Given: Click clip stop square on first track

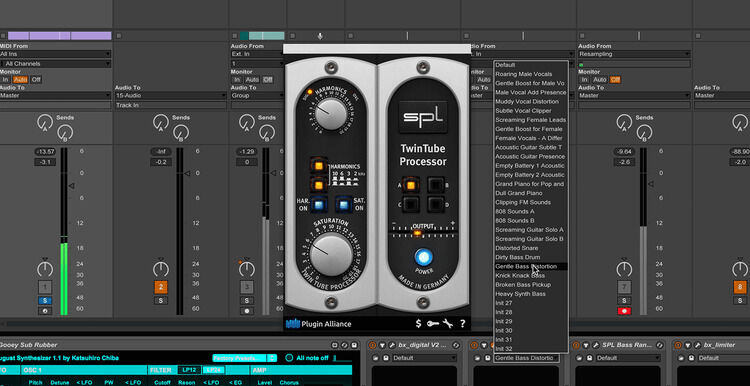Looking at the screenshot, I should click(3, 36).
